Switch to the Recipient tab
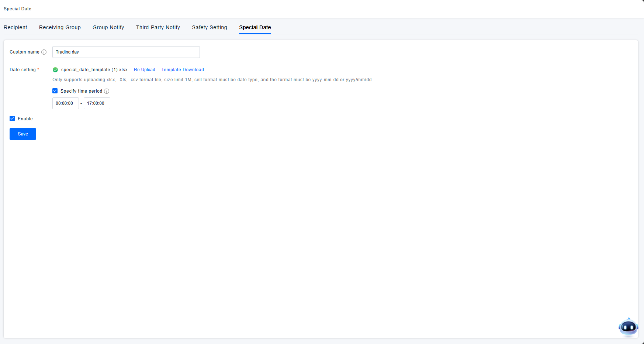The width and height of the screenshot is (644, 344). (15, 27)
